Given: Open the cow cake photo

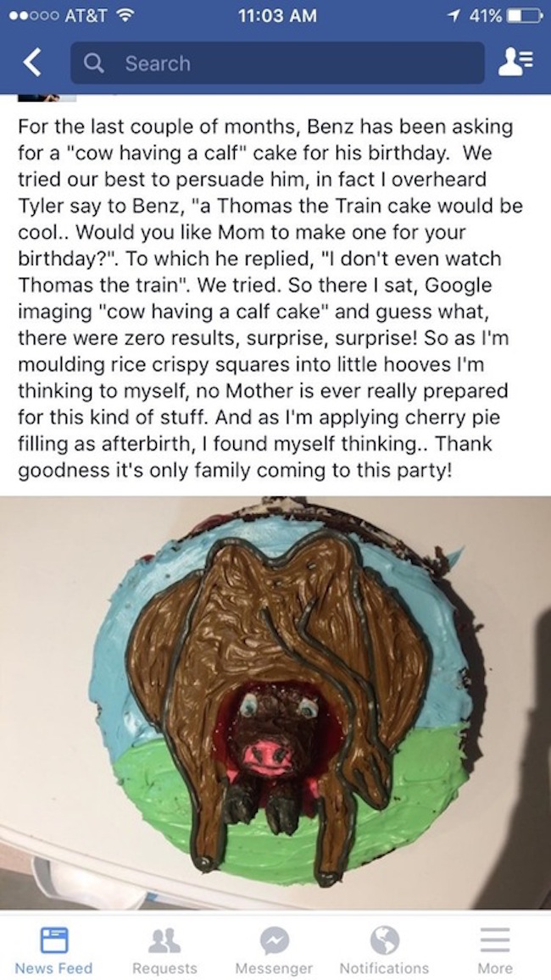Looking at the screenshot, I should [x=275, y=702].
